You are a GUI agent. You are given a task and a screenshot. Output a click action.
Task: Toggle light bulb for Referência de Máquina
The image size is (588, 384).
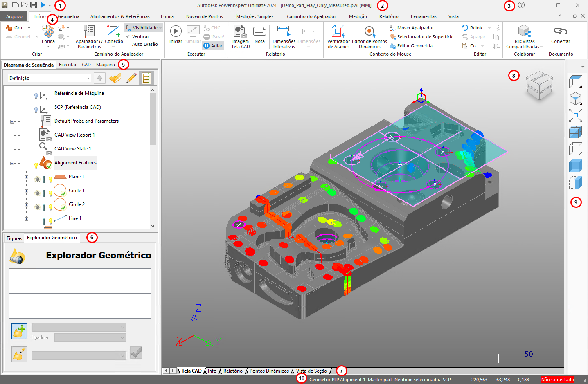pyautogui.click(x=36, y=96)
